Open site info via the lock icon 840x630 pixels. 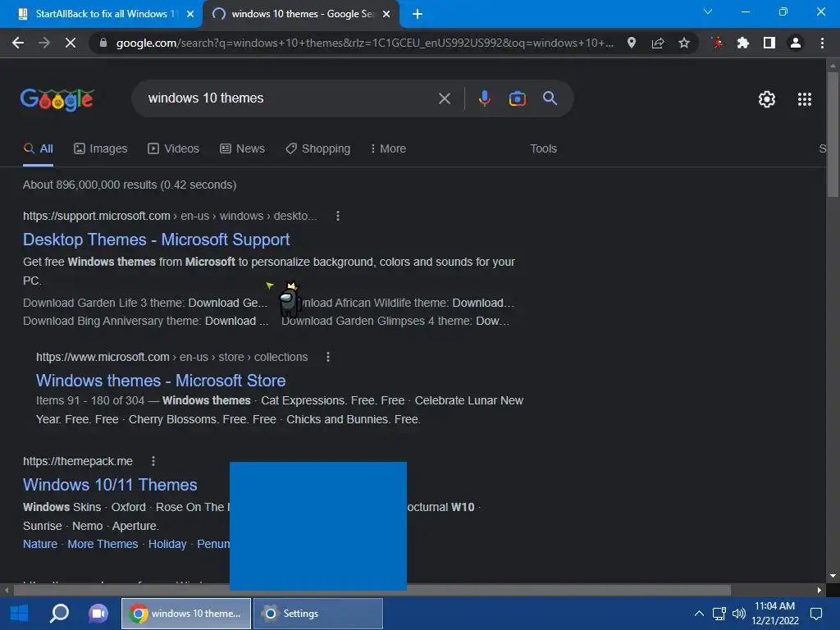point(103,43)
